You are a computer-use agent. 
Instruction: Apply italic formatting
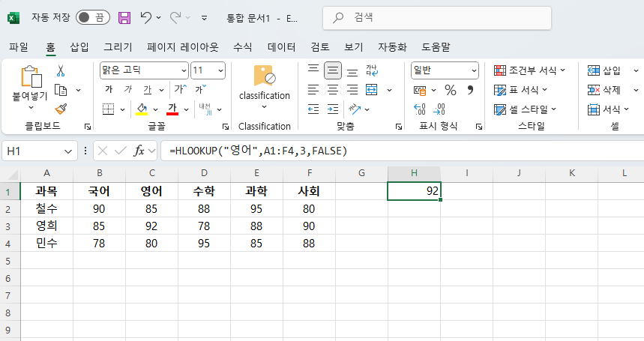[x=128, y=89]
